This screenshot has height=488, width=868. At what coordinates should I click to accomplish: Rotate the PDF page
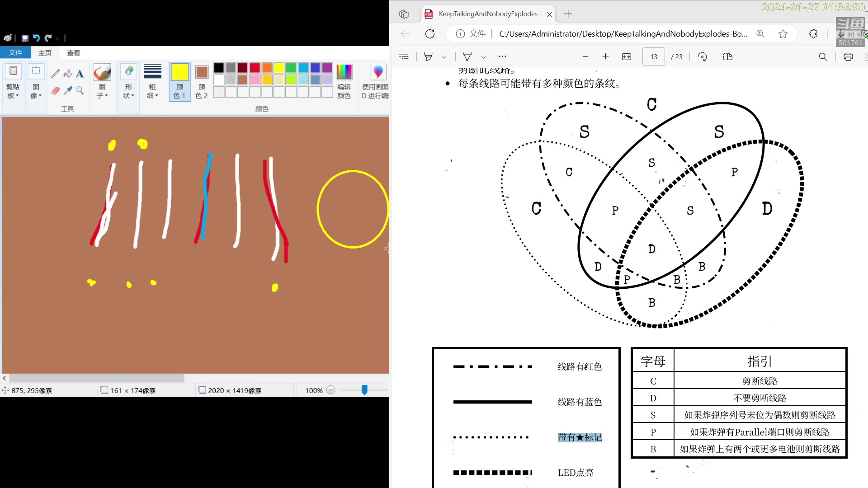[x=702, y=56]
